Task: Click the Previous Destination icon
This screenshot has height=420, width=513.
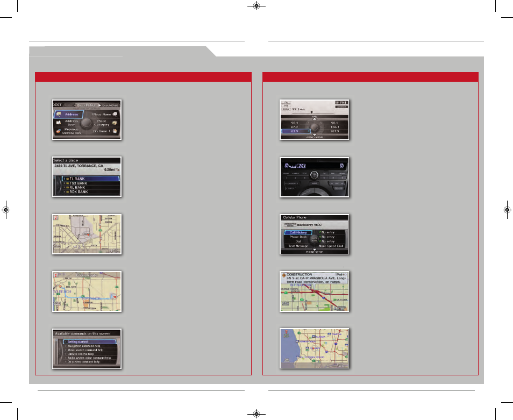Action: pyautogui.click(x=59, y=131)
